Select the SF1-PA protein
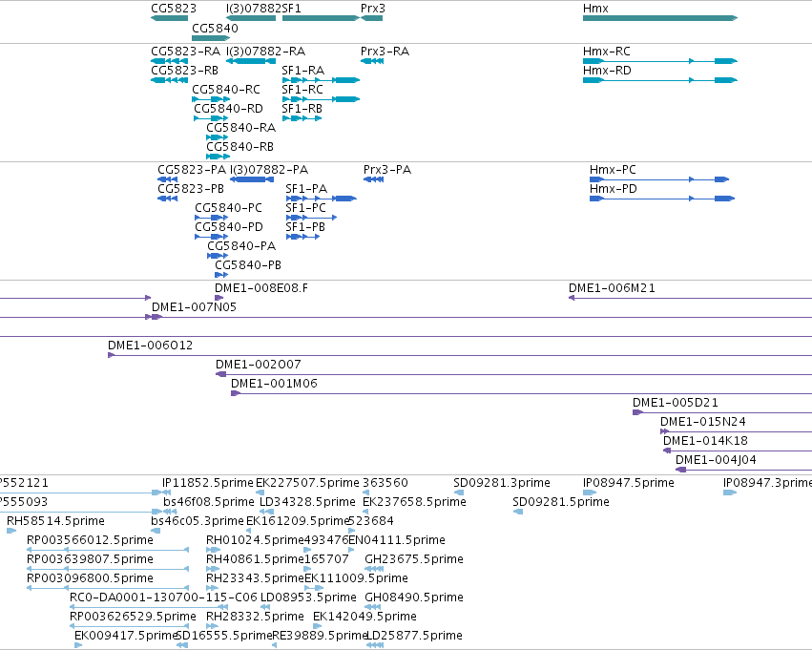 click(x=321, y=199)
